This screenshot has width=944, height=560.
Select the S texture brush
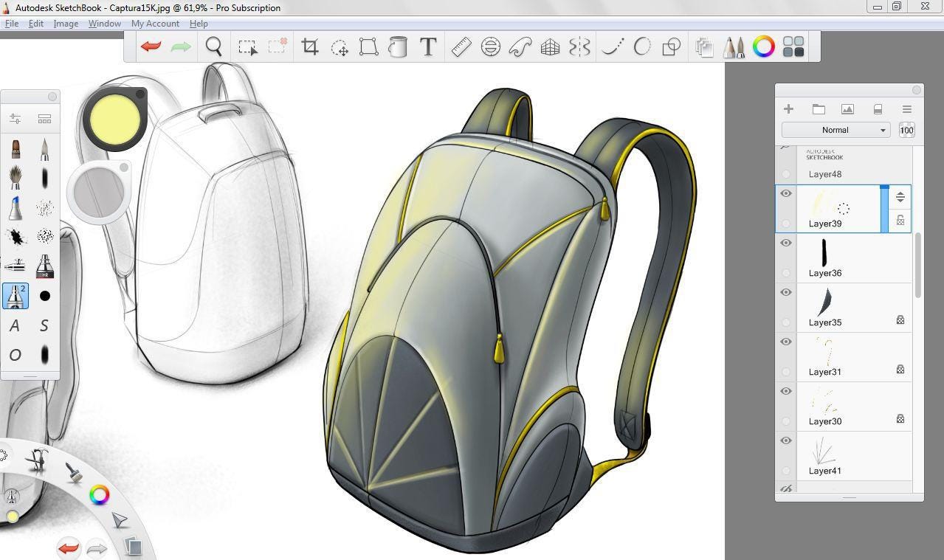click(44, 325)
